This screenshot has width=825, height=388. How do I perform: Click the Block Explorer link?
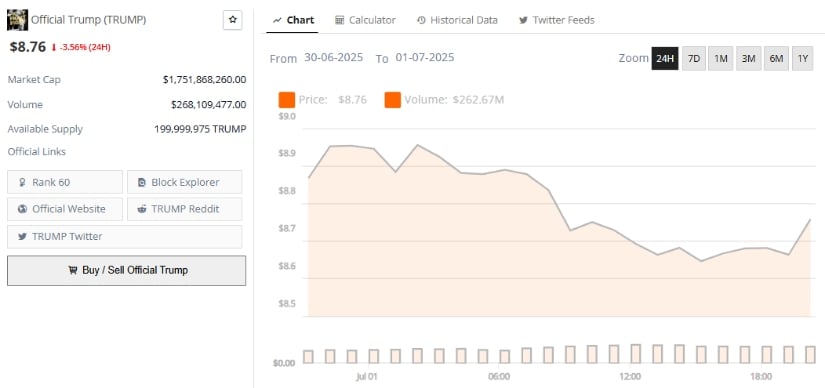tap(185, 182)
